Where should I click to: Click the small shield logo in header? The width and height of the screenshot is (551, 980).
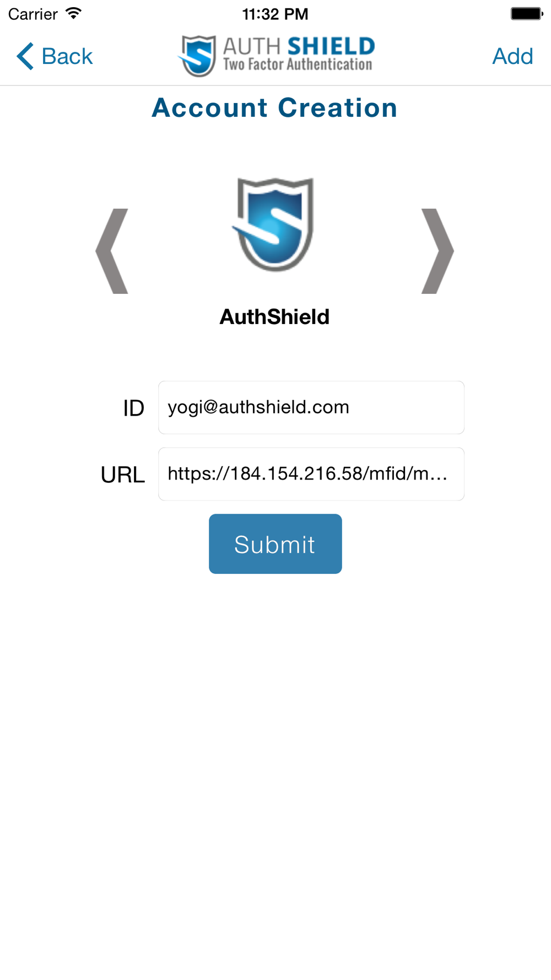197,56
